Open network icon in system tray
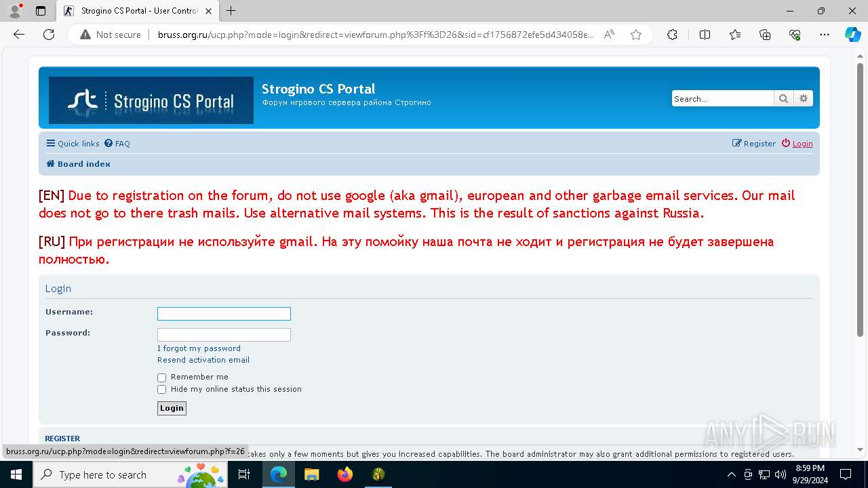 764,474
